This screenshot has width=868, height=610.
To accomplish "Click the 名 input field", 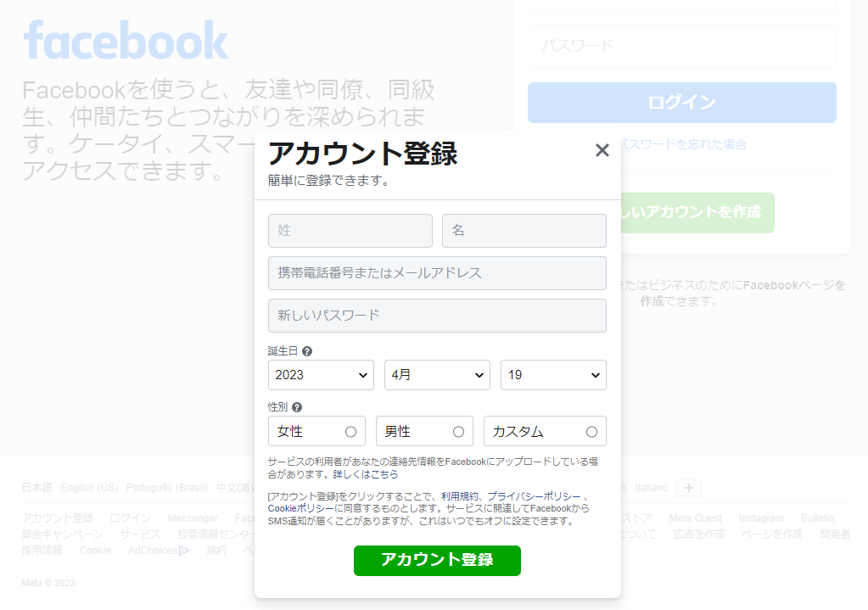I will coord(524,231).
